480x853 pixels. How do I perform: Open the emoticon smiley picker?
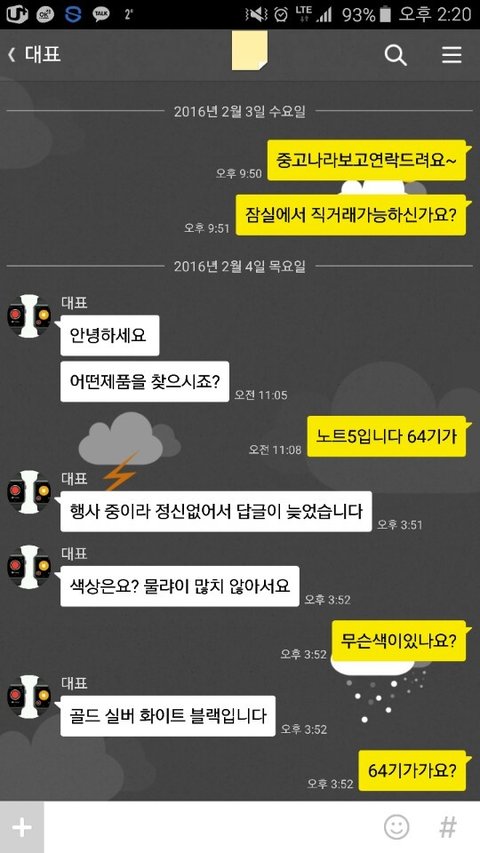[x=396, y=827]
